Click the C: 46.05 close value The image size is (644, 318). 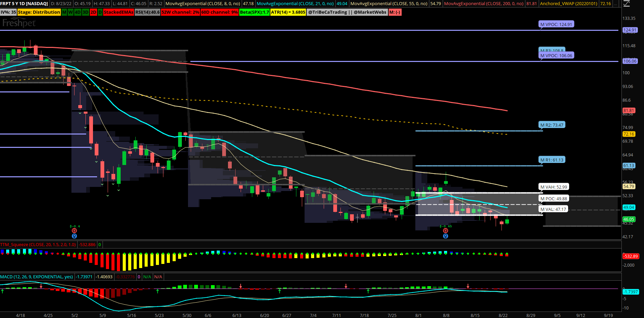(138, 4)
